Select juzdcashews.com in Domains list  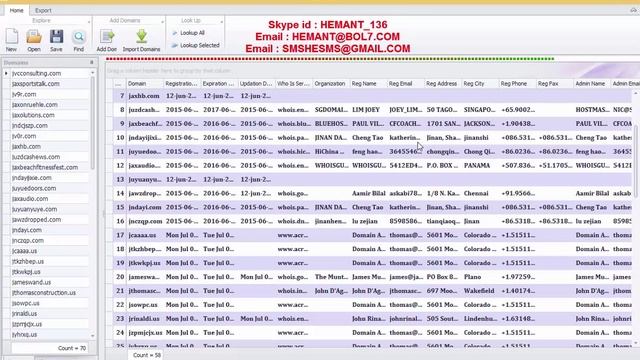[x=36, y=157]
